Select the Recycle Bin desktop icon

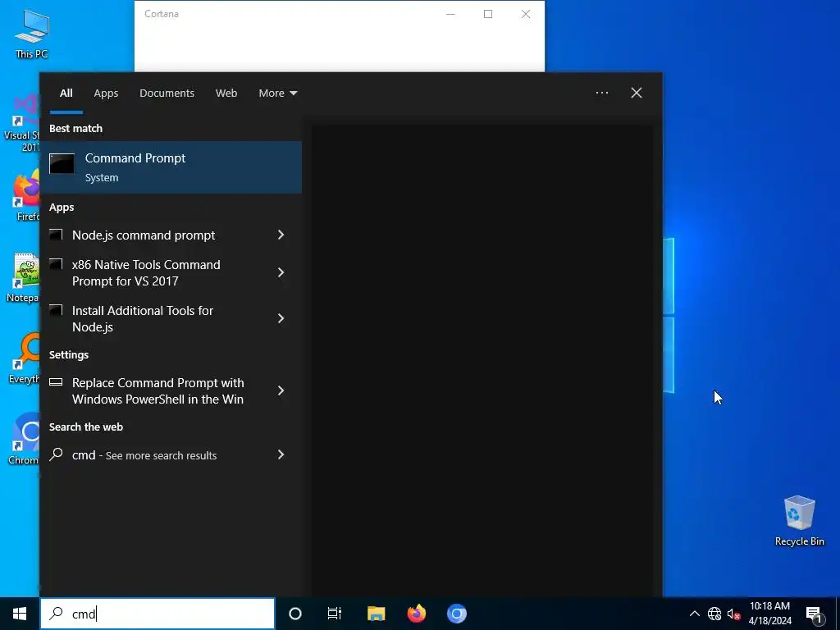(x=799, y=520)
